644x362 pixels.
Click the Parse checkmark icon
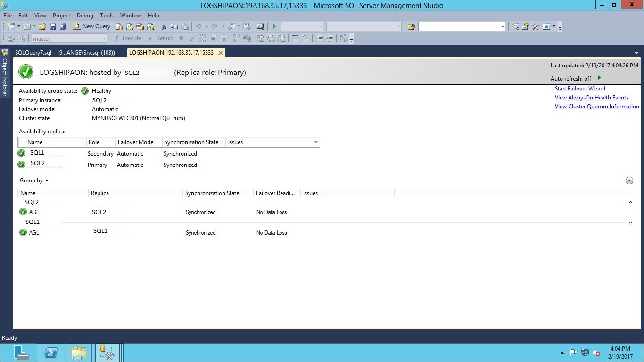click(192, 38)
